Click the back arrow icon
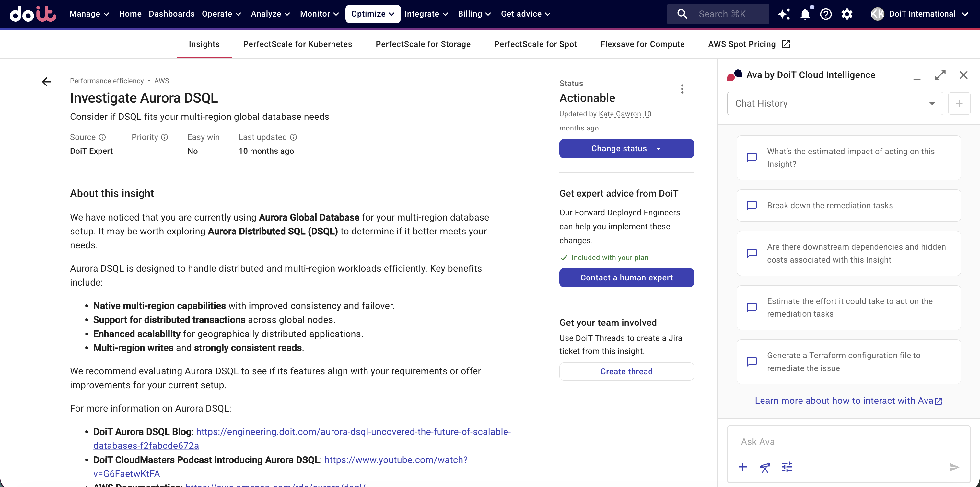This screenshot has width=980, height=487. pyautogui.click(x=46, y=82)
